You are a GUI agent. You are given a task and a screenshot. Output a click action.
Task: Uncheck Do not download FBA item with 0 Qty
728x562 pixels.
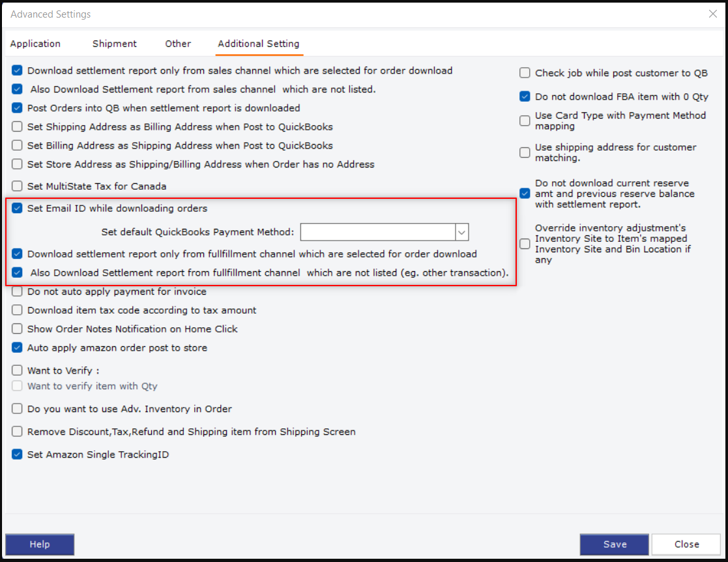coord(525,96)
